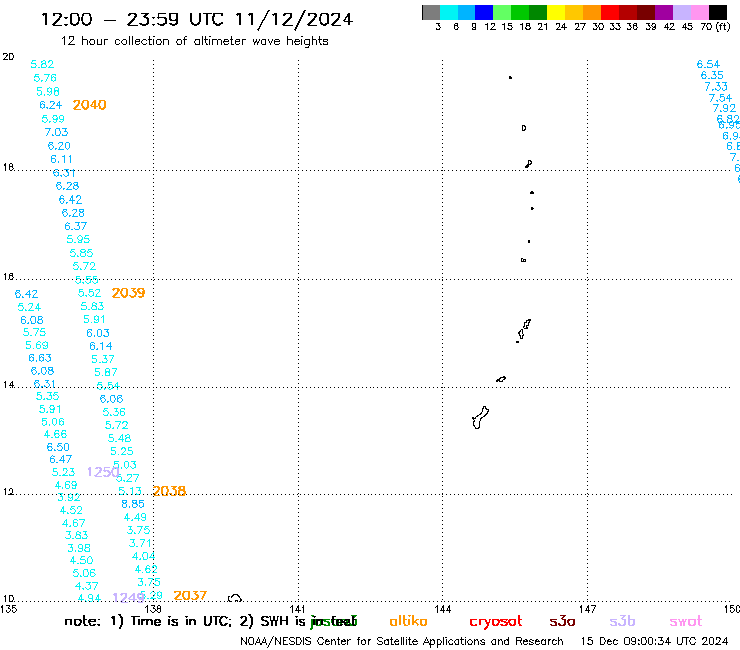Viewport: 740px width, 650px height.
Task: Select the 's3a' satellite legend label
Action: [562, 622]
